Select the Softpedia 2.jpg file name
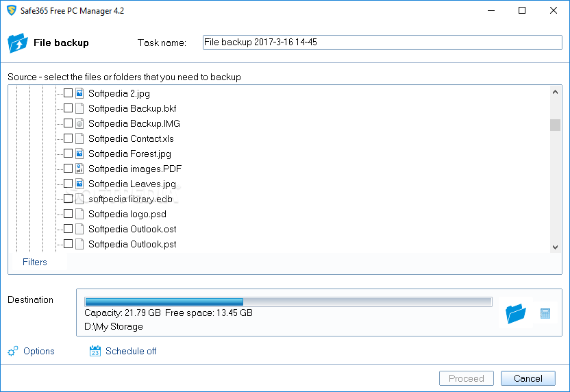Image resolution: width=570 pixels, height=392 pixels. coord(119,93)
